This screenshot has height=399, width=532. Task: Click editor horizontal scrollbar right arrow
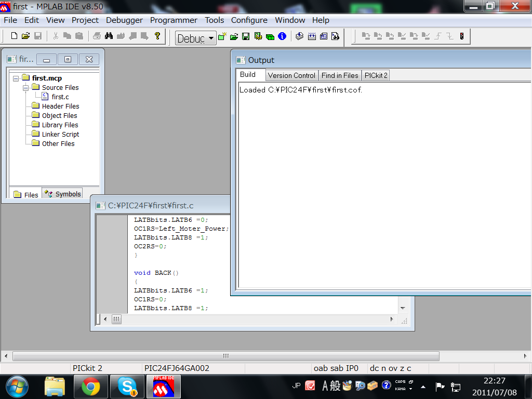pyautogui.click(x=392, y=320)
